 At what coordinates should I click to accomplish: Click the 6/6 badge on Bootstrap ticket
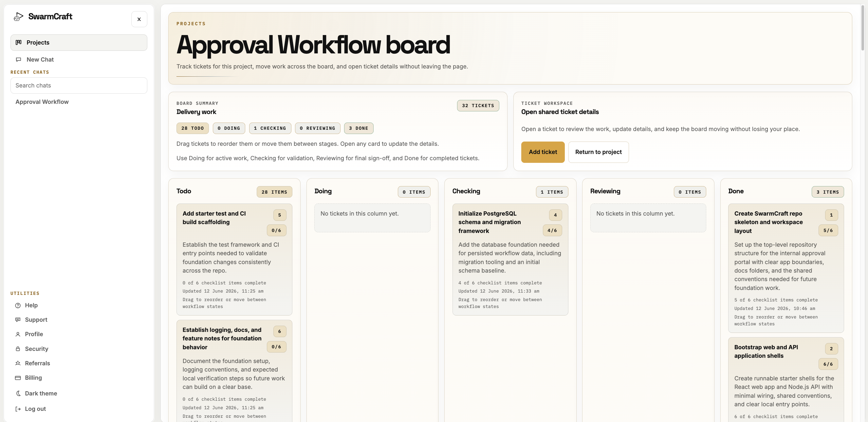[x=828, y=364]
